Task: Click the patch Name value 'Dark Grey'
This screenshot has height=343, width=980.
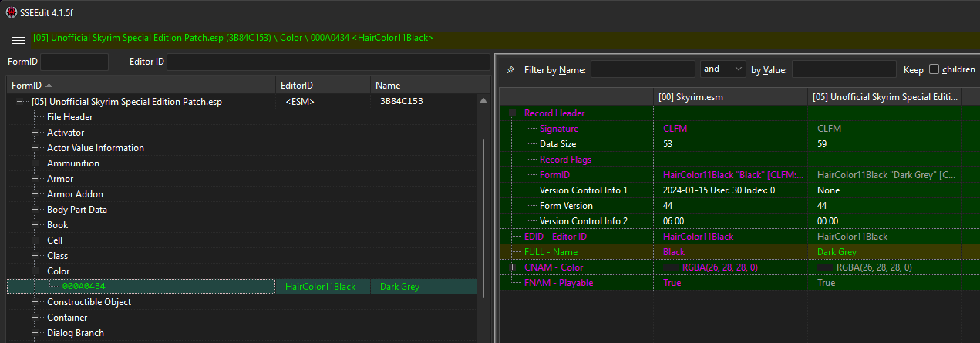Action: 837,252
